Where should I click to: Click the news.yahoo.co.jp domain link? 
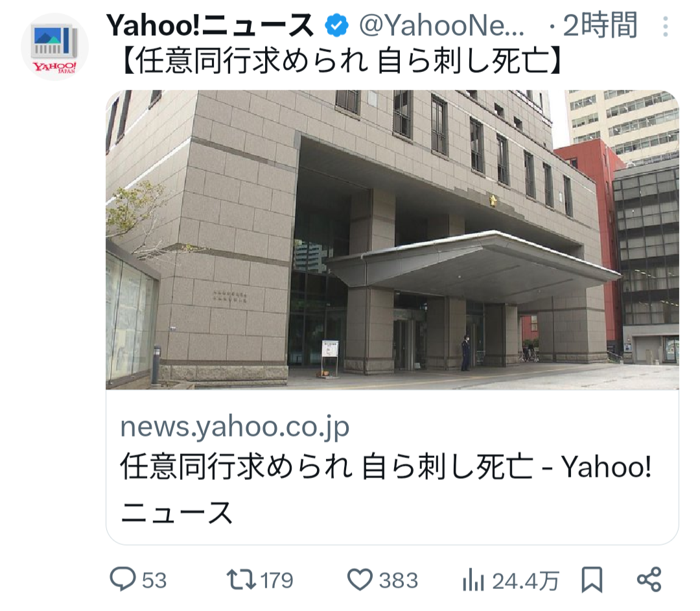click(x=235, y=427)
